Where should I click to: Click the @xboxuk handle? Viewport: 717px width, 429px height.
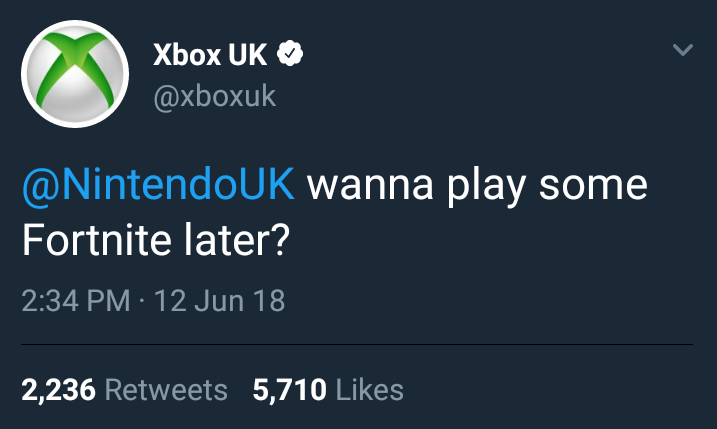point(214,97)
